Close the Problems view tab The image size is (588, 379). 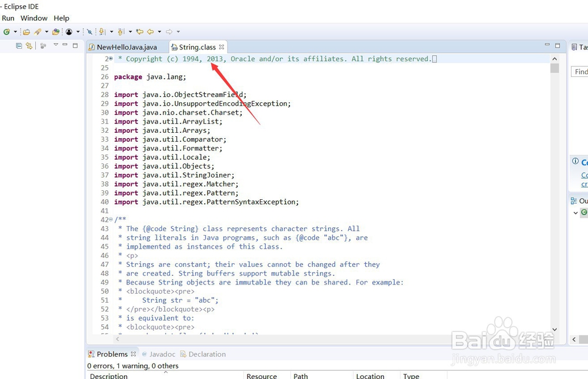[133, 354]
